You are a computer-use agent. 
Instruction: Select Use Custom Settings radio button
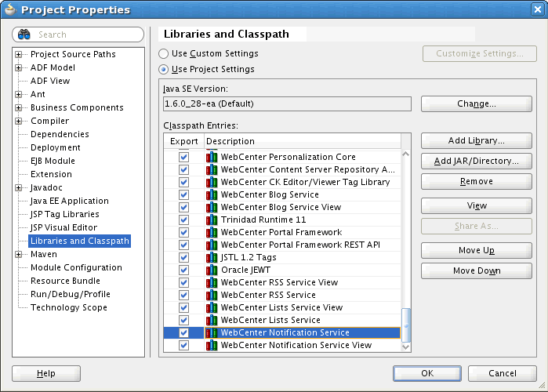(163, 53)
